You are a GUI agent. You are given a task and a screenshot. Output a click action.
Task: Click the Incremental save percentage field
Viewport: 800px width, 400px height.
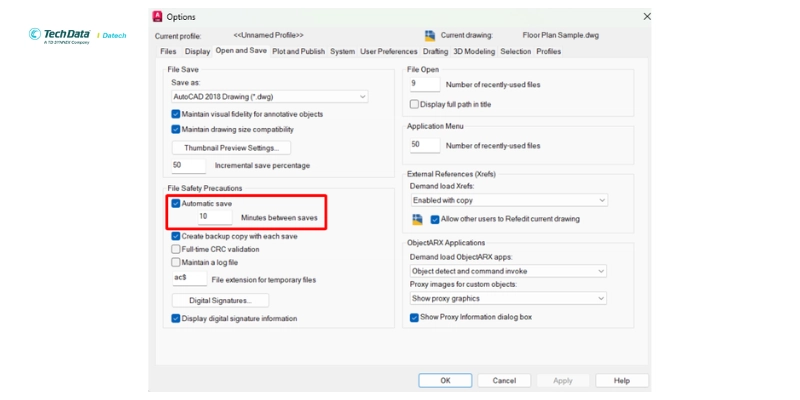point(189,166)
